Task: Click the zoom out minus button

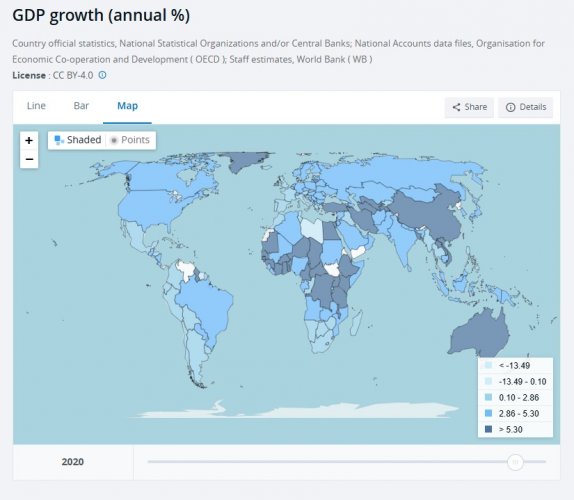Action: click(29, 159)
